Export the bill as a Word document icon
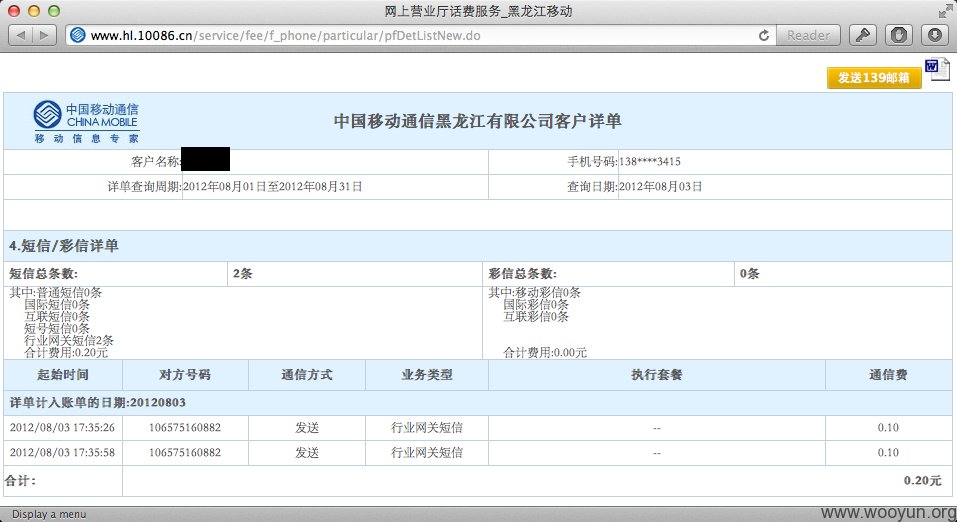The height and width of the screenshot is (522, 957). tap(937, 68)
